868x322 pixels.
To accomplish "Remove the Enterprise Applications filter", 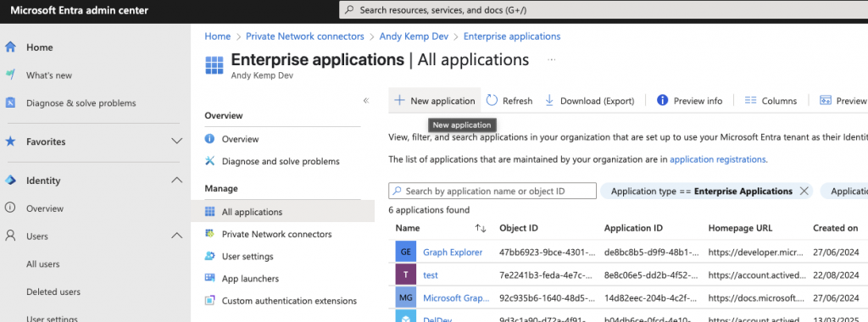I will point(804,191).
